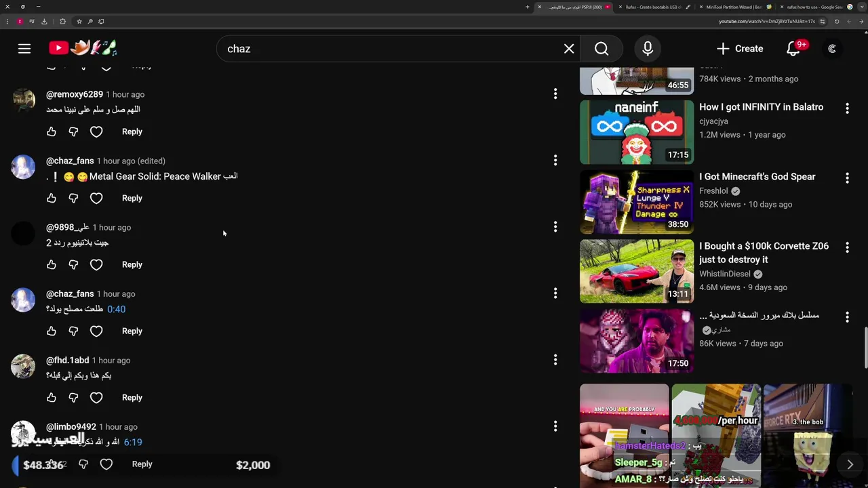Open options for Metal Gear Solid comment
This screenshot has height=488, width=868.
tap(555, 160)
